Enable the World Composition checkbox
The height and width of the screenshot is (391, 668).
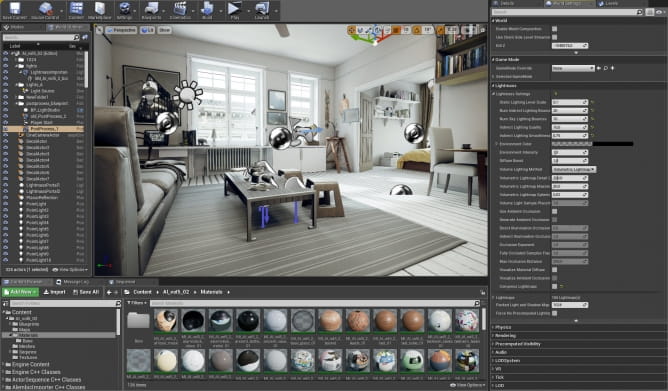click(x=554, y=29)
